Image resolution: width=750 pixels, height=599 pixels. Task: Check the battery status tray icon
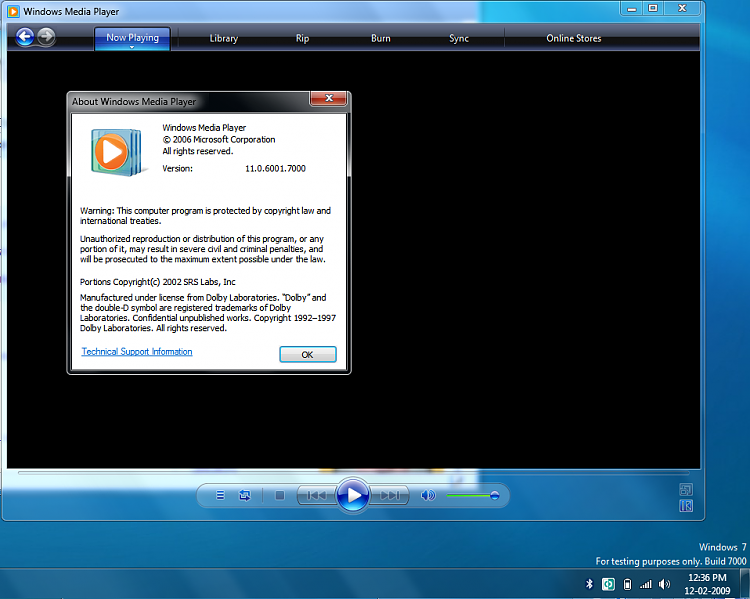point(628,584)
